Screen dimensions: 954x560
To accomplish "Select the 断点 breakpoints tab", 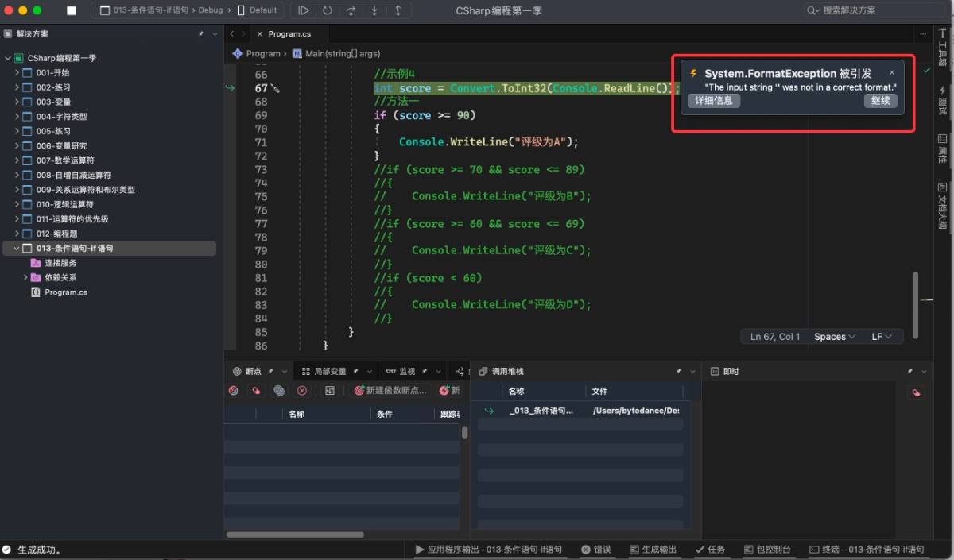I will pyautogui.click(x=254, y=371).
